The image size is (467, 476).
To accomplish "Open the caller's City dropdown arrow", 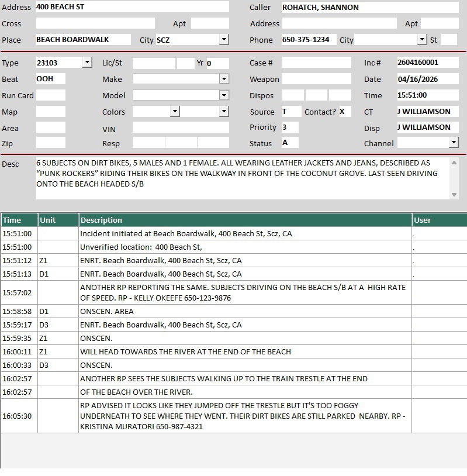I will tap(423, 40).
